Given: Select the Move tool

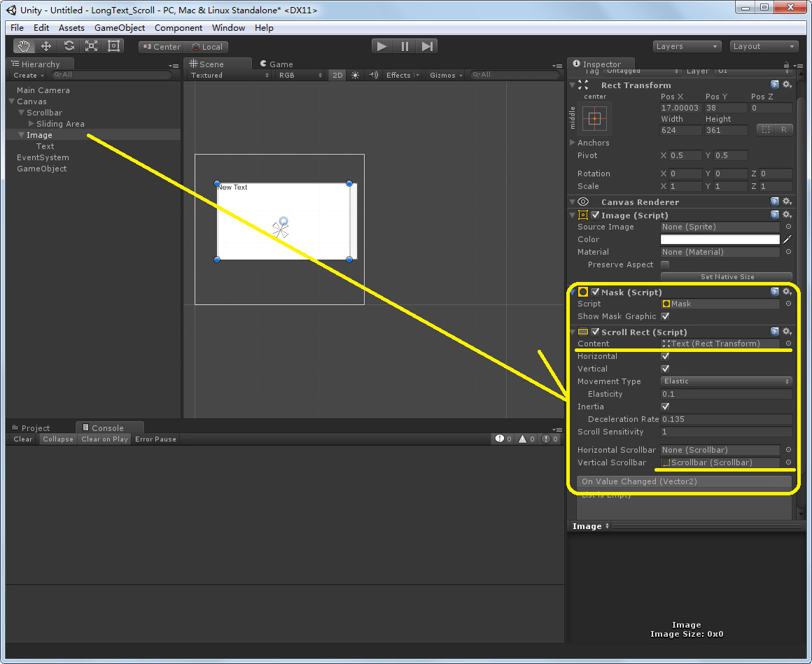Looking at the screenshot, I should [46, 45].
